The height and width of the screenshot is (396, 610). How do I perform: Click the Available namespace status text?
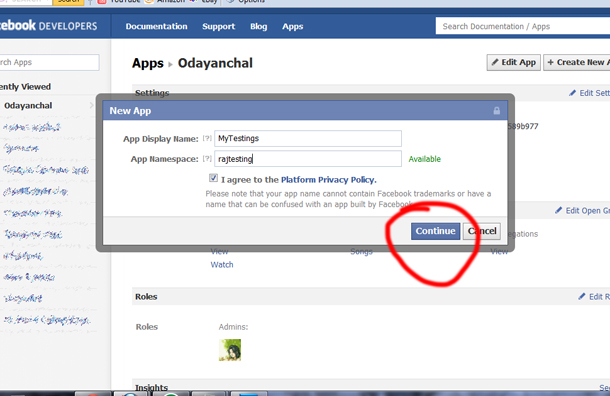click(x=424, y=159)
